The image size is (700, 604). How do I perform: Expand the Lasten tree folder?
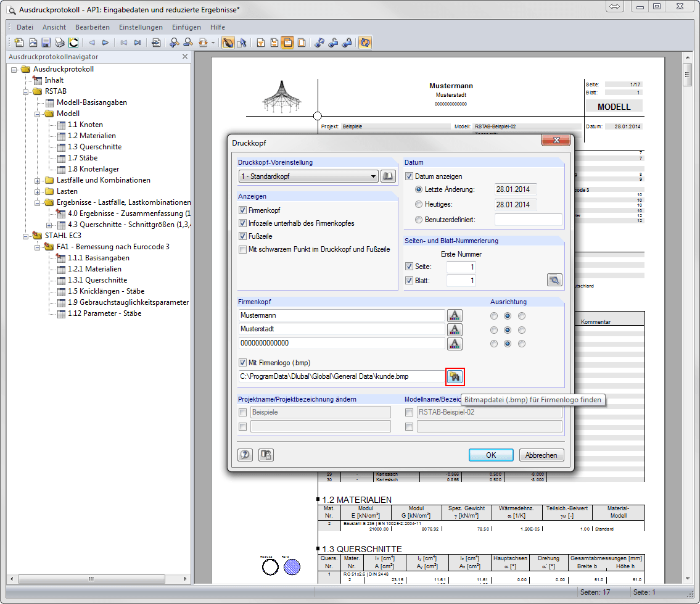coord(38,192)
